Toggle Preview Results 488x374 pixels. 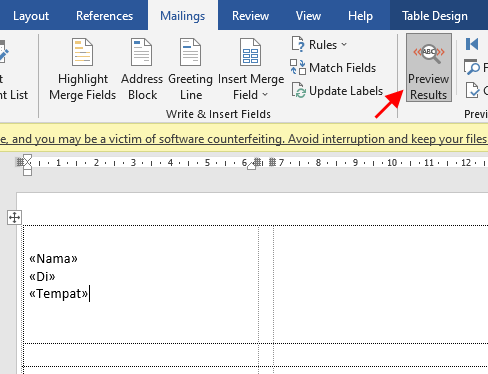pos(429,68)
